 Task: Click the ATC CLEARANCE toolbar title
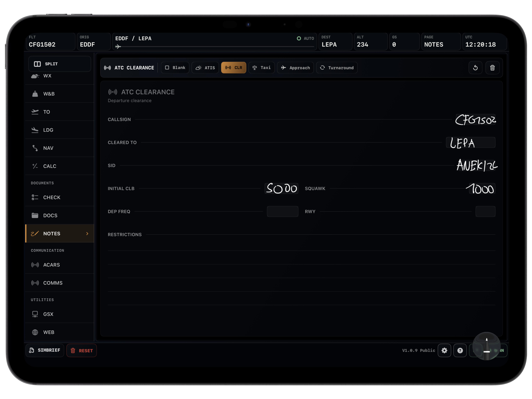134,68
